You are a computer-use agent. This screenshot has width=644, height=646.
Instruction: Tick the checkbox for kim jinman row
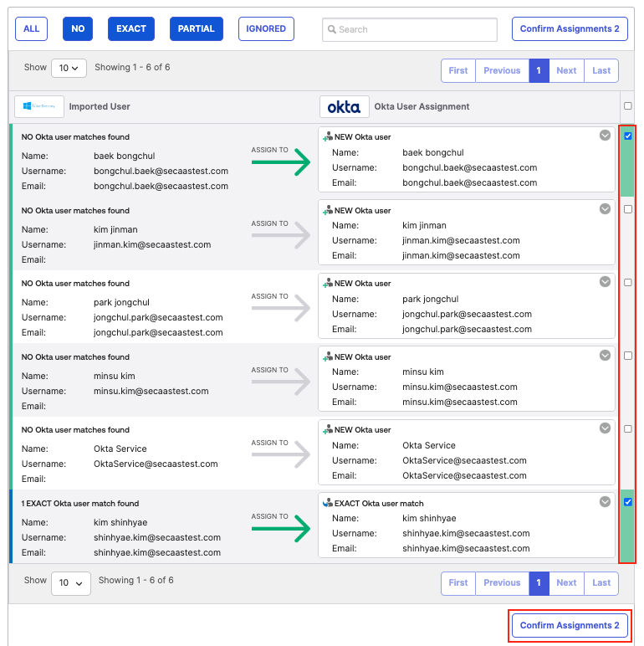(628, 209)
